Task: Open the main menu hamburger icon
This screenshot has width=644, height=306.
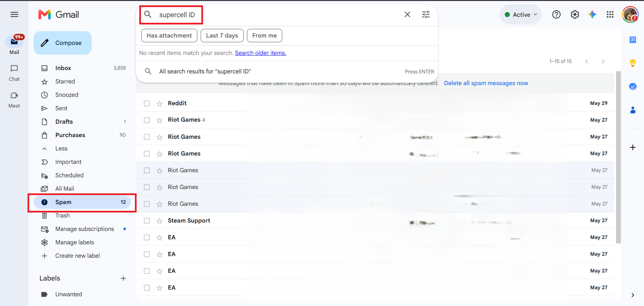Action: click(14, 14)
